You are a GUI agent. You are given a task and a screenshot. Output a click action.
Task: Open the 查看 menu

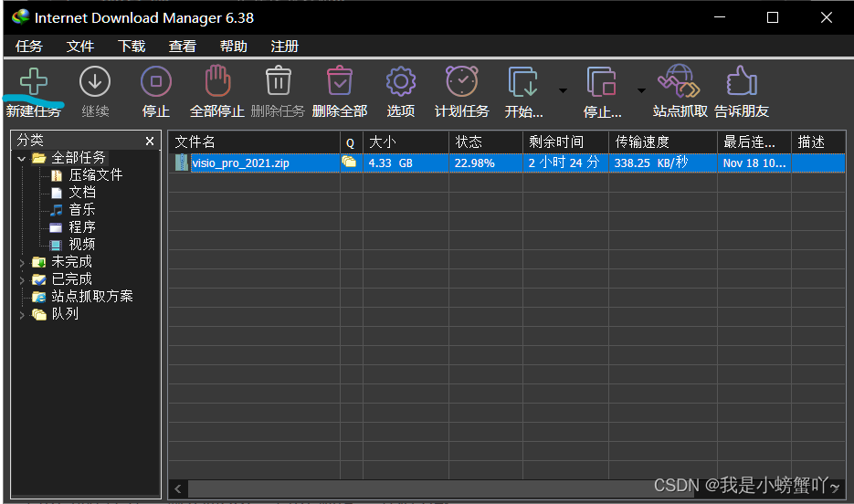point(183,47)
